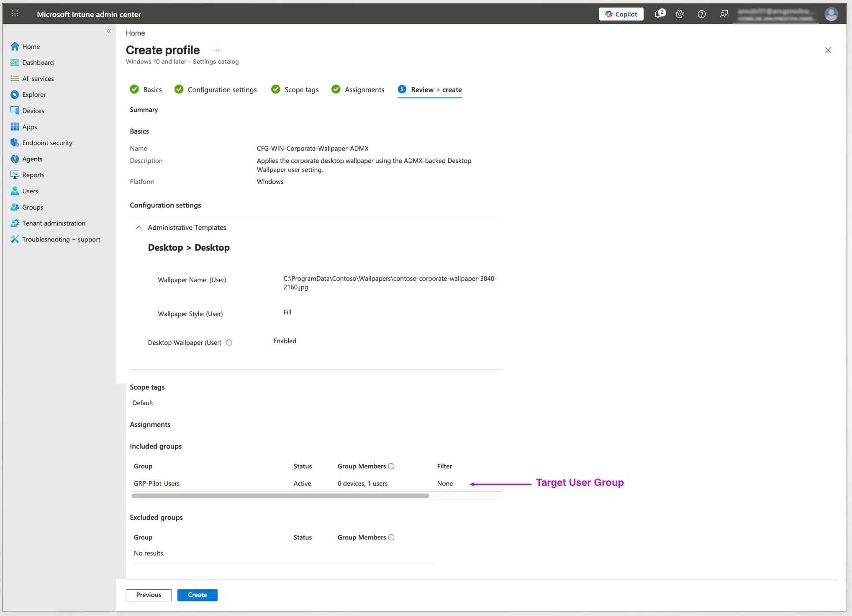Show info for Excluded groups Group Members

point(391,537)
